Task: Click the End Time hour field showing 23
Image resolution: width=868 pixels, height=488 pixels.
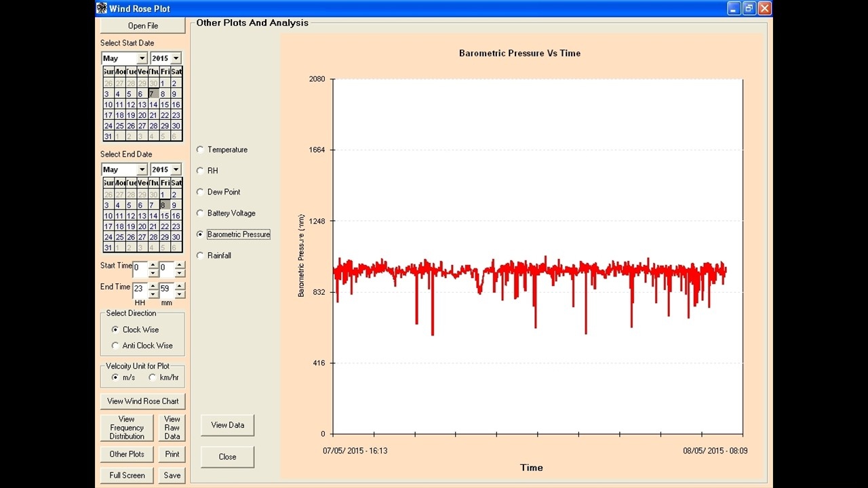Action: click(x=140, y=290)
